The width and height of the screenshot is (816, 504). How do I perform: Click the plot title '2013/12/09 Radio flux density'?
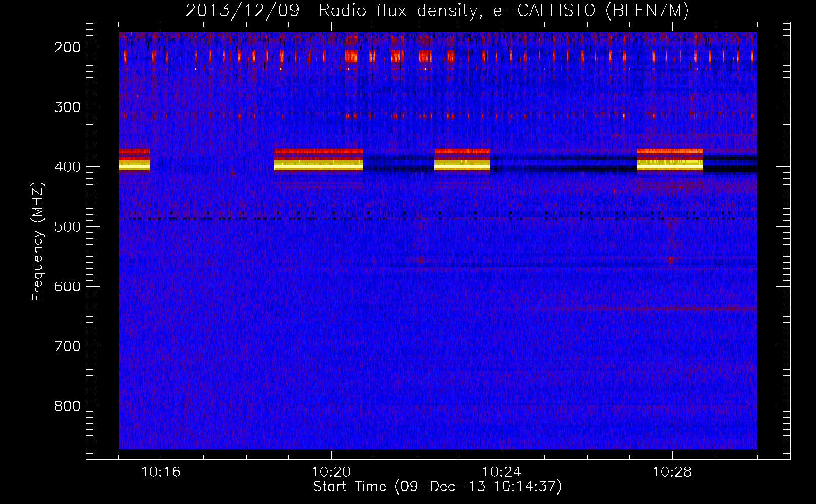(x=437, y=10)
